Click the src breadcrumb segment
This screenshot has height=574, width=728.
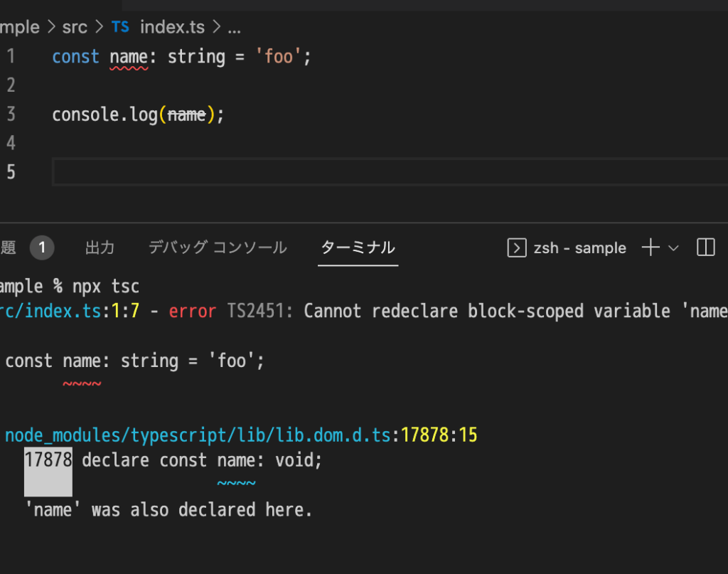click(x=74, y=27)
